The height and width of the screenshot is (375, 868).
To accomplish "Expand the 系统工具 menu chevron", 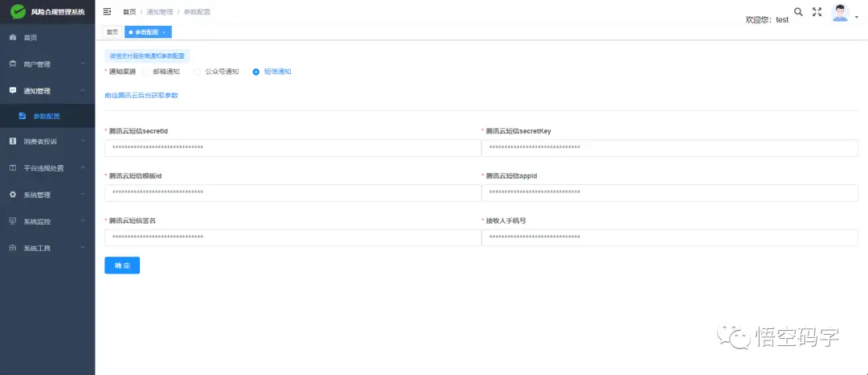I will coord(83,248).
